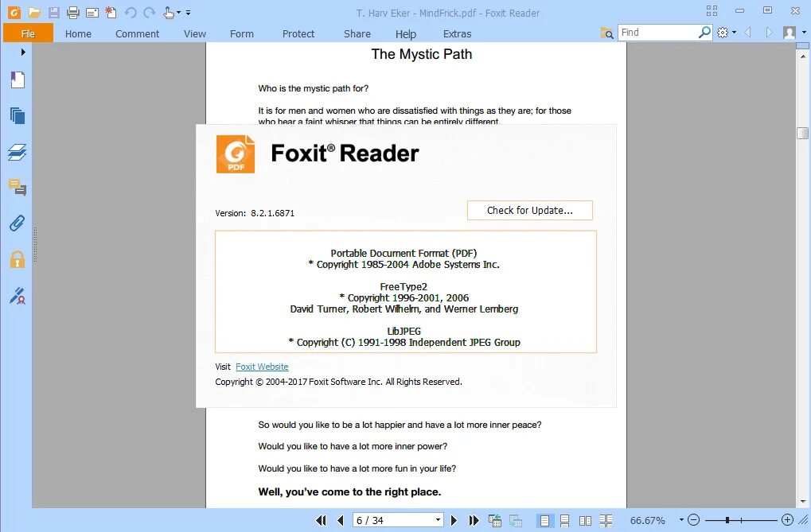Open the dropdown arrow beside the user icon
Image resolution: width=811 pixels, height=532 pixels.
tap(804, 33)
